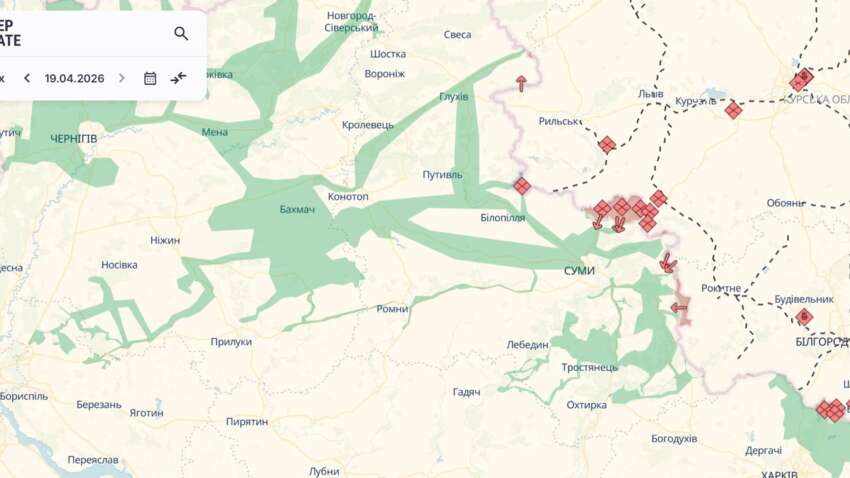
Task: Open the search magnifier icon
Action: pyautogui.click(x=181, y=34)
